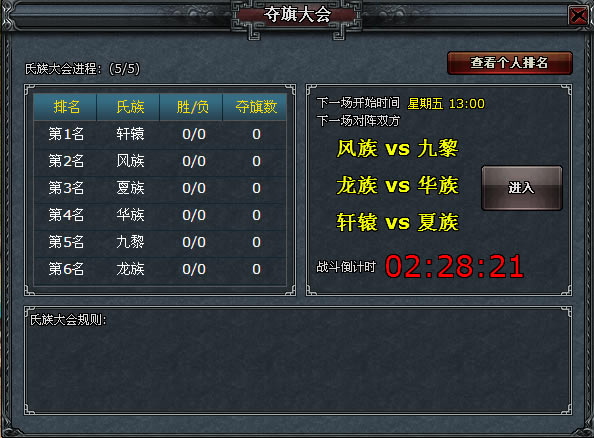
Task: Select fourth-place row 华族
Action: (160, 215)
